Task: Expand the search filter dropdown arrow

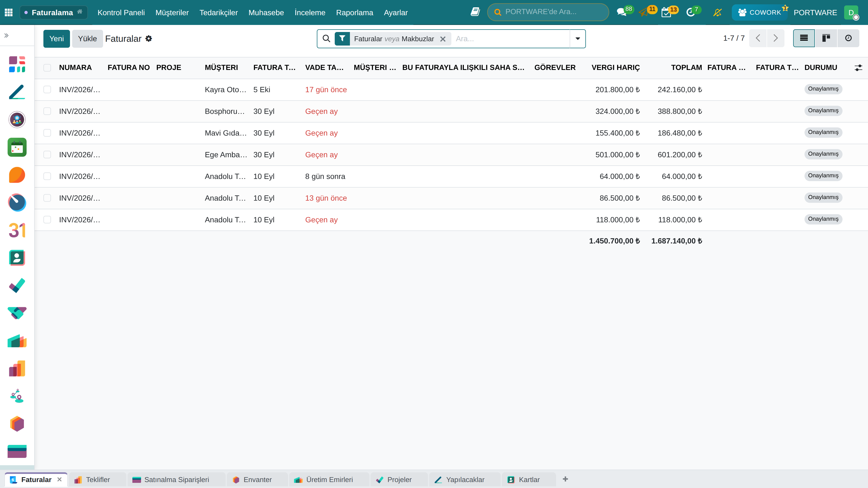Action: pos(577,39)
